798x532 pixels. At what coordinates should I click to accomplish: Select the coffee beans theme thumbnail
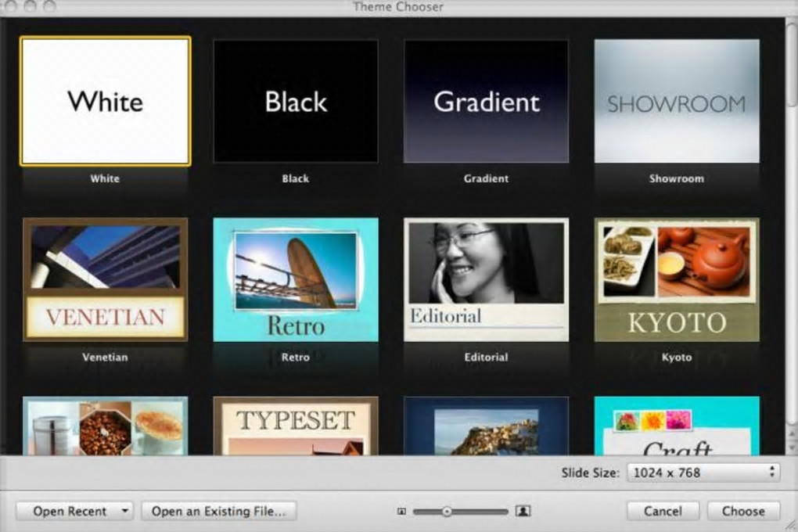[106, 426]
